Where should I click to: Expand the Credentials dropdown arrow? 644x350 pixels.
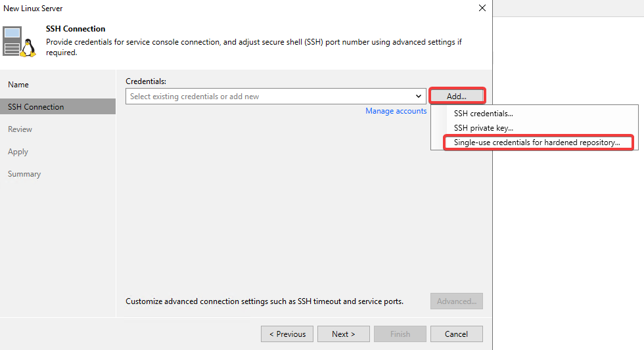[418, 97]
